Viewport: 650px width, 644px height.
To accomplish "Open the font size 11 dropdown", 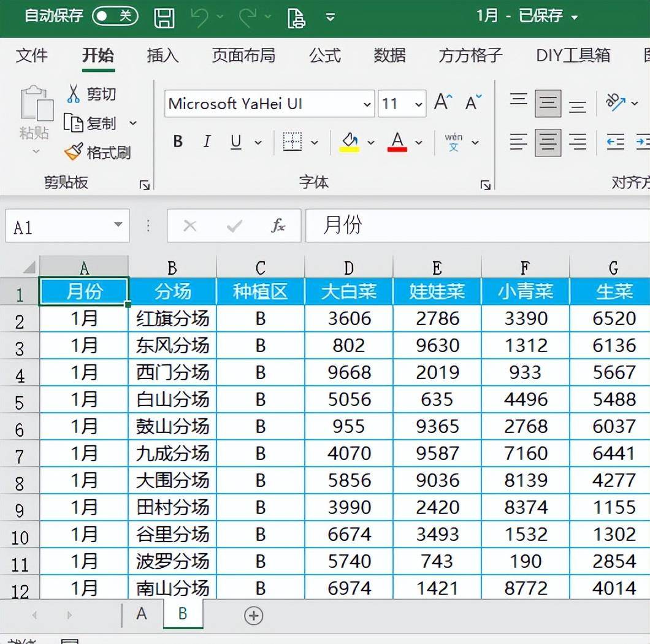I will pos(419,104).
